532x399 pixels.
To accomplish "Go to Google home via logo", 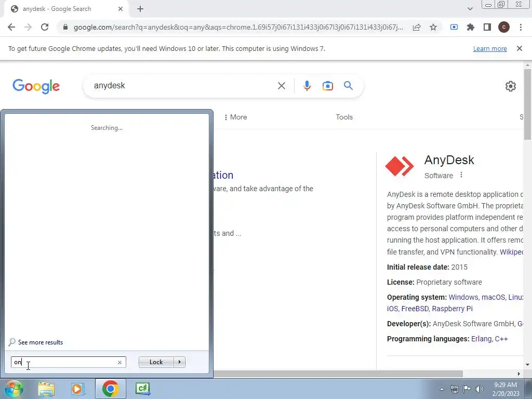I will tap(36, 86).
